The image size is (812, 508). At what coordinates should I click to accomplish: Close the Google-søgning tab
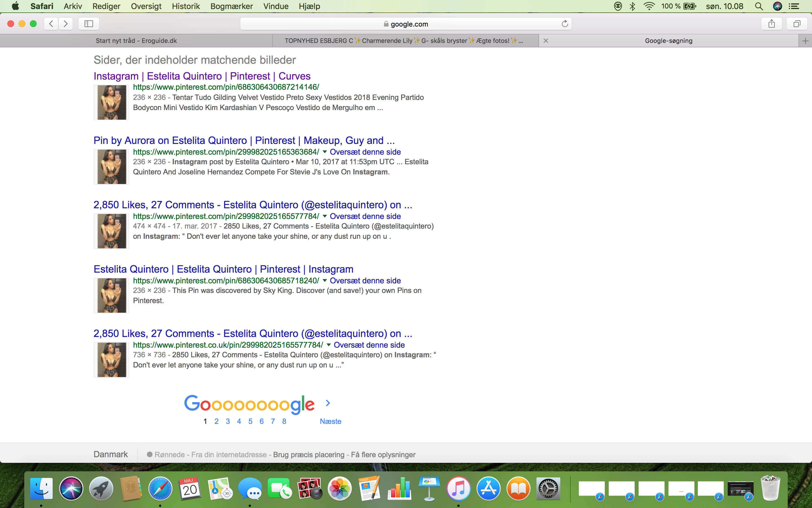click(x=546, y=41)
